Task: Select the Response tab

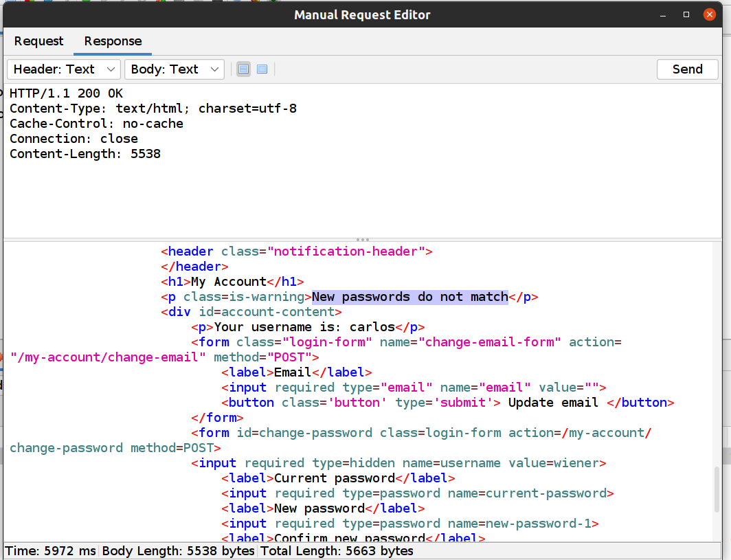Action: [x=113, y=41]
